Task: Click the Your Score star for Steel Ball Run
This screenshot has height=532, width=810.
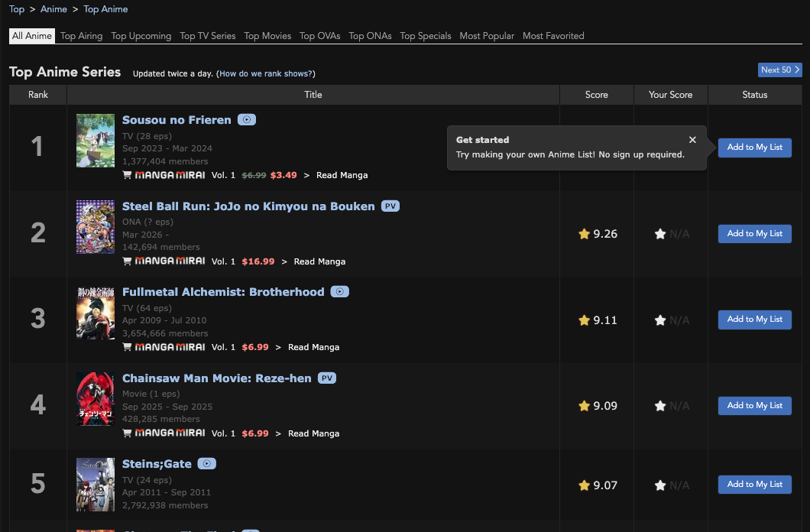Action: click(x=660, y=234)
